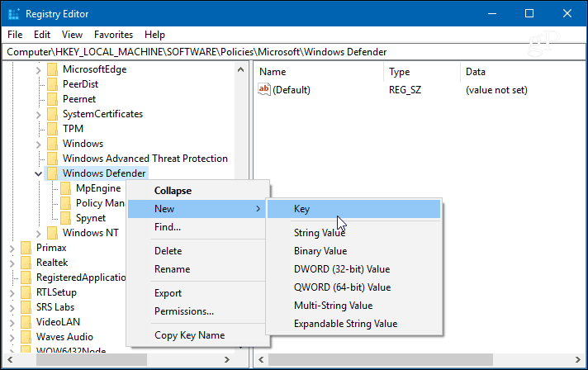Screen dimensions: 588x370
Task: Choose Copy Key Name in context menu
Action: pos(197,335)
